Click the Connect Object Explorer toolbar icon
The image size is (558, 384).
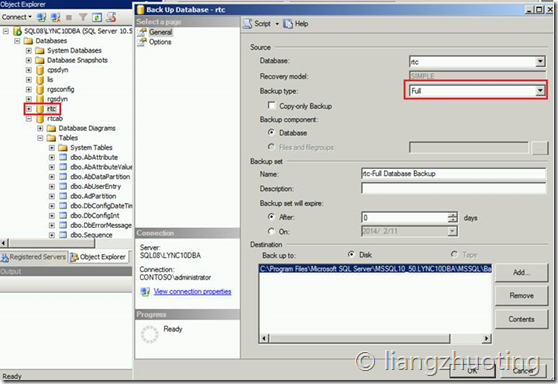pos(42,17)
